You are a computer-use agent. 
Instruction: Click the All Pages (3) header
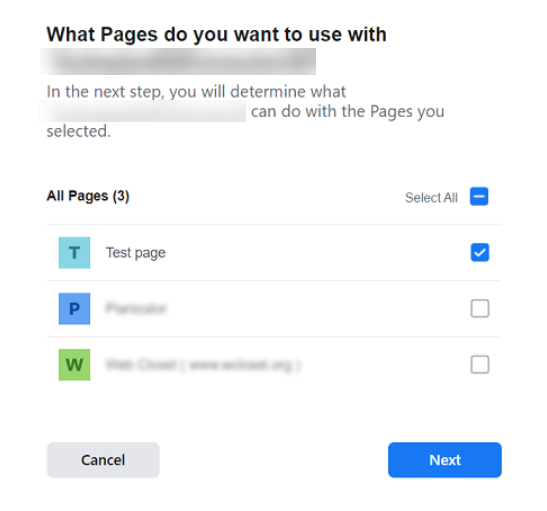click(x=88, y=196)
